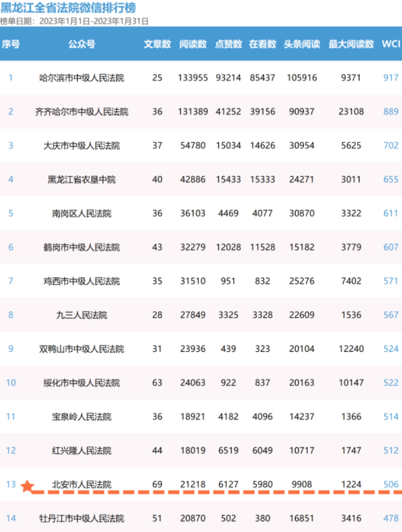Viewport: 402px width, 532px height.
Task: Select 九三人民法院 account name
Action: click(x=81, y=315)
